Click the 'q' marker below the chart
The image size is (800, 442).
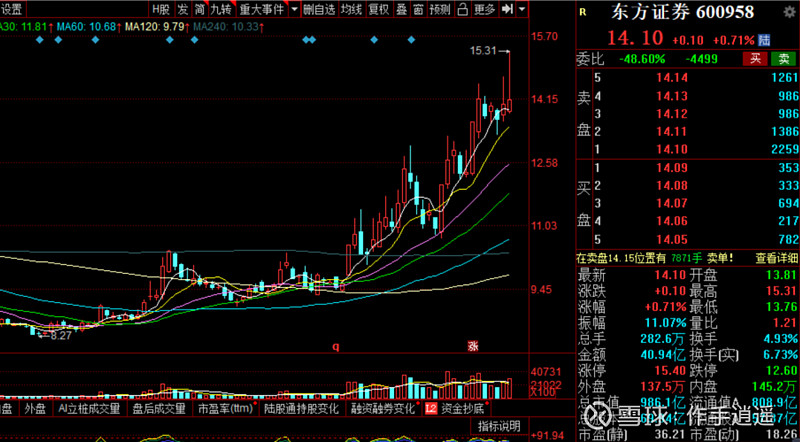click(x=336, y=347)
